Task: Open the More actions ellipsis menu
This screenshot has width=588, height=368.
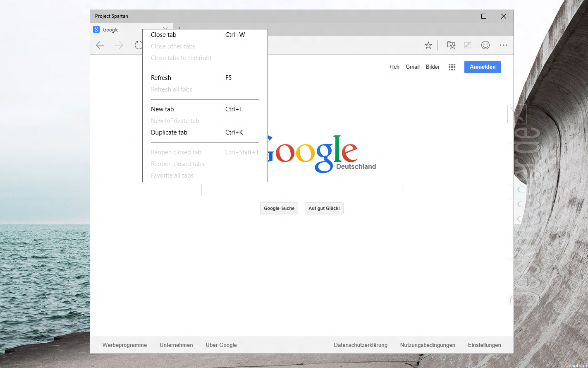Action: pos(504,45)
